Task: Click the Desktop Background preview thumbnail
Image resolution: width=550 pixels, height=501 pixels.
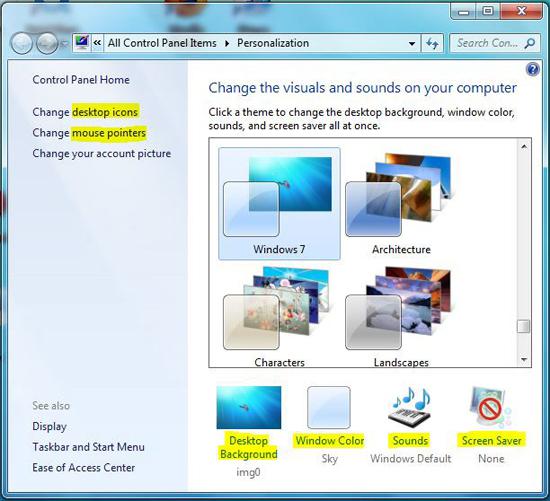Action: tap(249, 408)
